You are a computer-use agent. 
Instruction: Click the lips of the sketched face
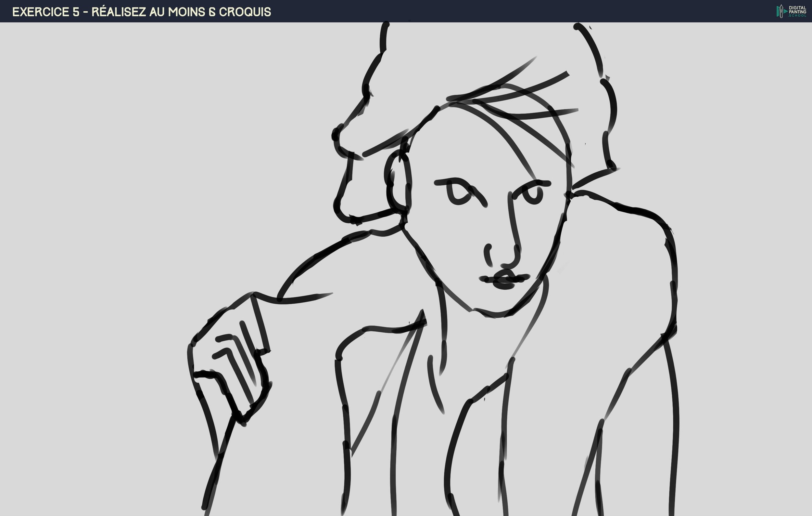pos(505,279)
